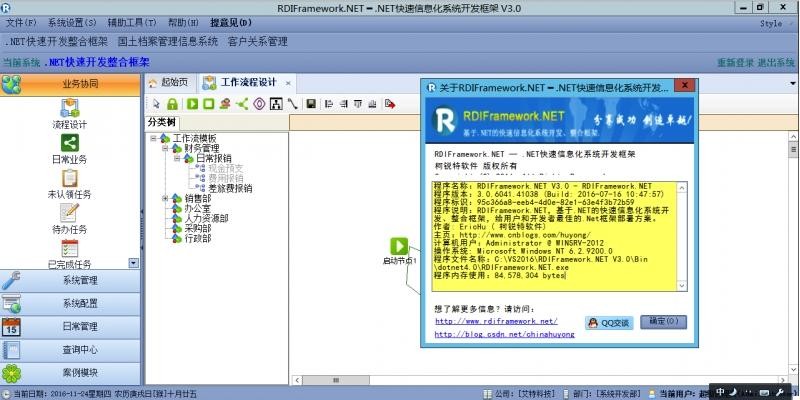The width and height of the screenshot is (800, 400).
Task: Add an end node with green square icon
Action: click(x=208, y=104)
